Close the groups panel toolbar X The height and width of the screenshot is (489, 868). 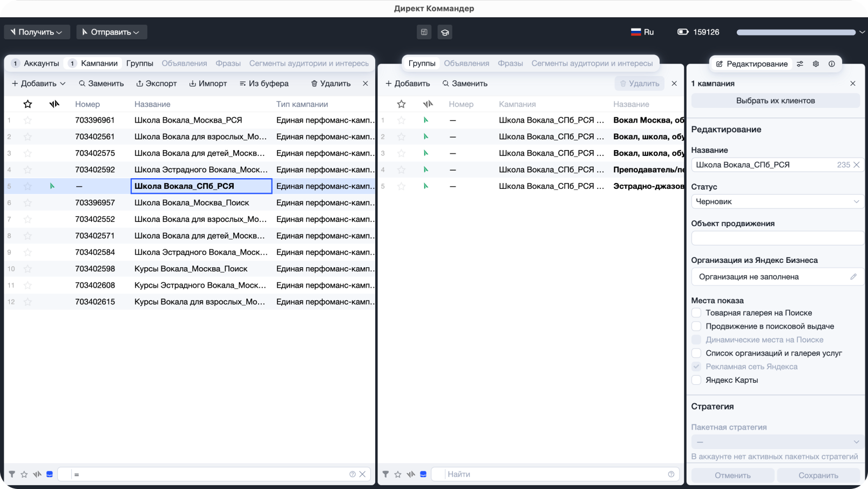click(x=674, y=84)
